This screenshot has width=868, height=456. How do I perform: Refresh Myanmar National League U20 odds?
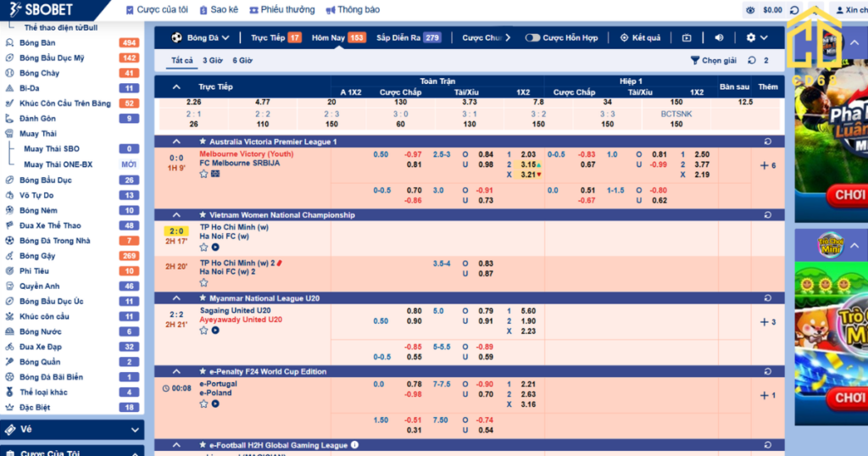click(768, 298)
